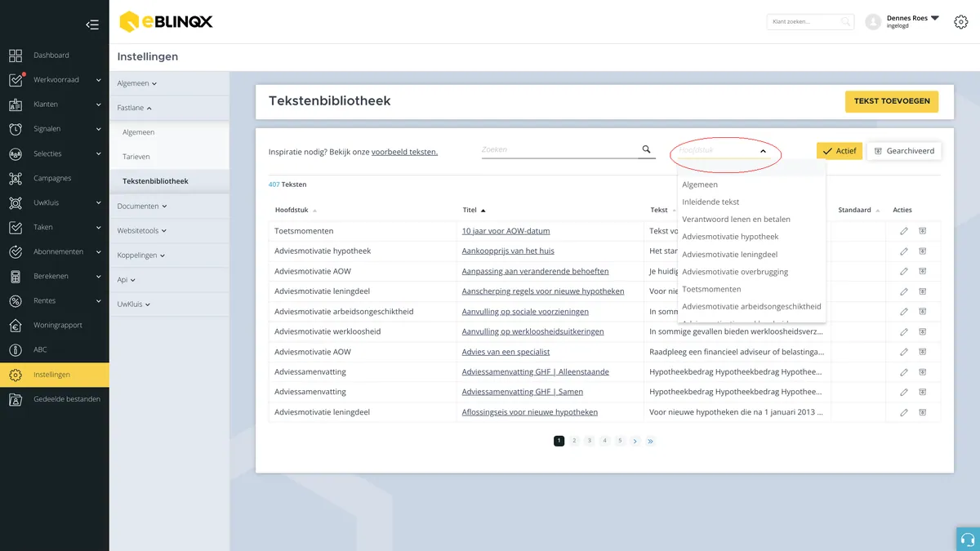Screen dimensions: 980x551
Task: Click the Berekenen calculator icon
Action: point(16,276)
